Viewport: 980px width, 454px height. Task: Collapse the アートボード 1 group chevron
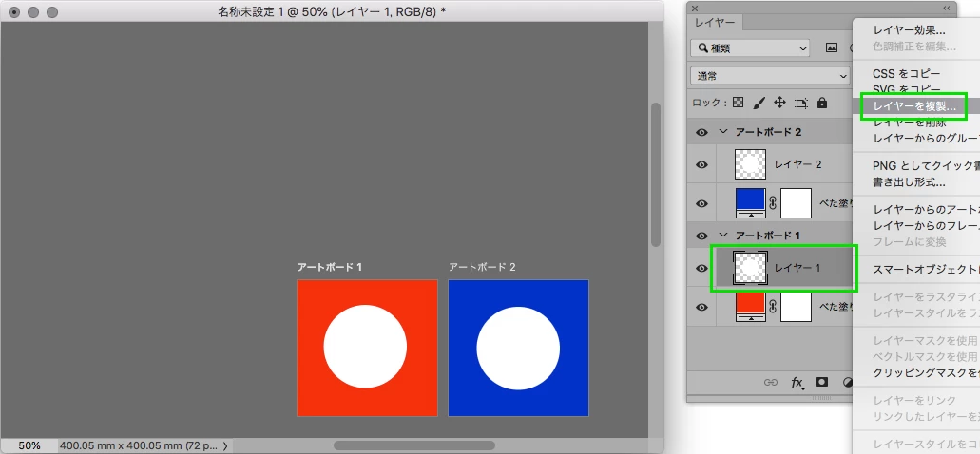point(723,235)
